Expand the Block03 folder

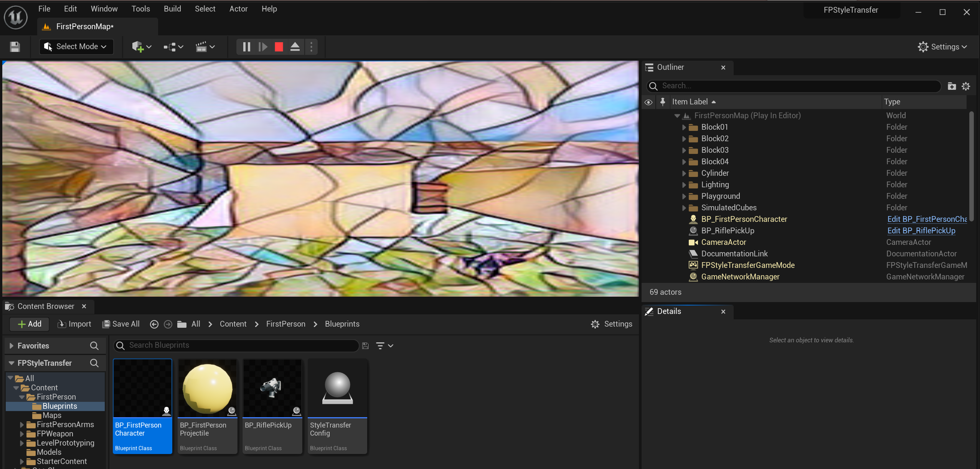(x=684, y=150)
